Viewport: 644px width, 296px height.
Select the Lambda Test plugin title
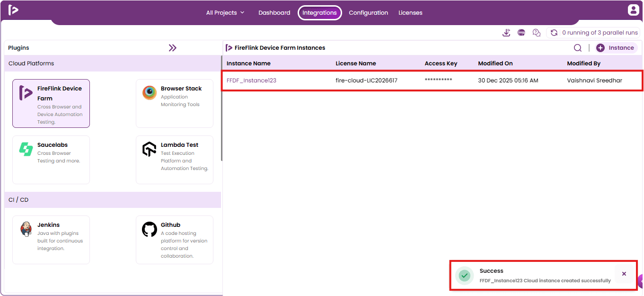coord(179,145)
